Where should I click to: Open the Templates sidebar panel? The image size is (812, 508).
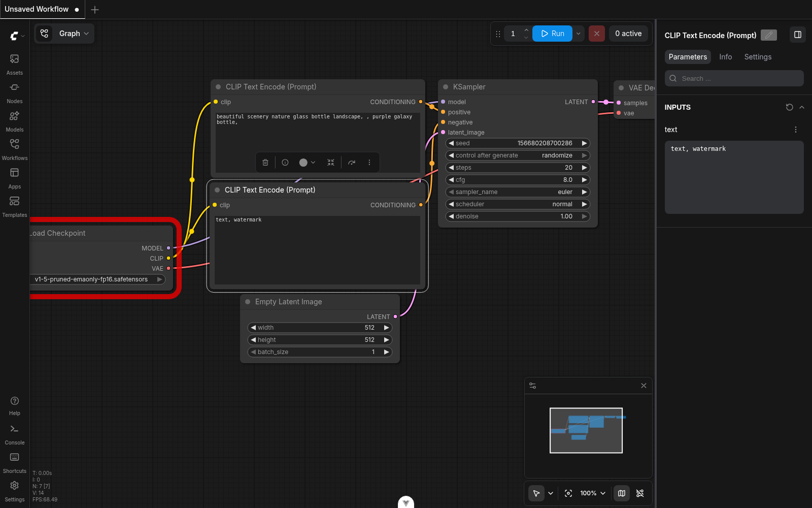[x=15, y=206]
